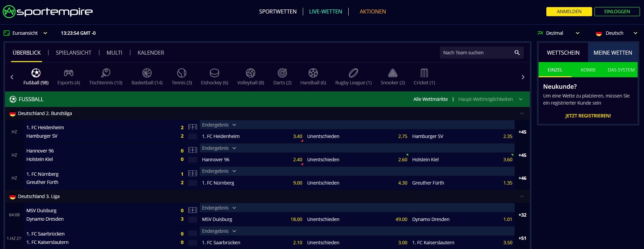Select the Rugby League ball icon
The image size is (644, 249).
pyautogui.click(x=353, y=73)
